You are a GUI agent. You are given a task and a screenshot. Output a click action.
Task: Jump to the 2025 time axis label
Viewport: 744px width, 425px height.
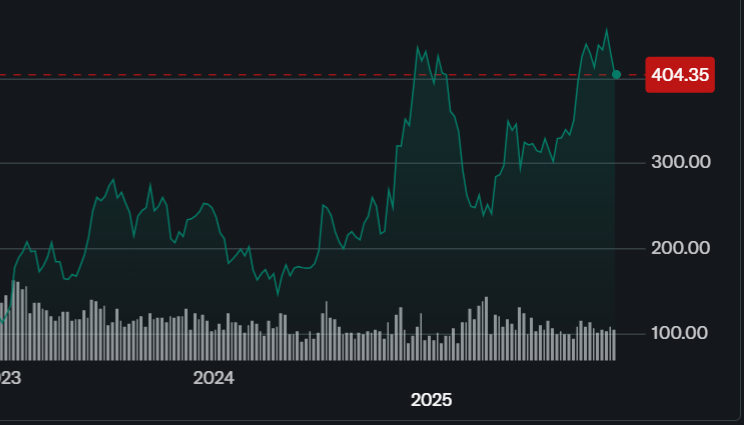pyautogui.click(x=432, y=400)
